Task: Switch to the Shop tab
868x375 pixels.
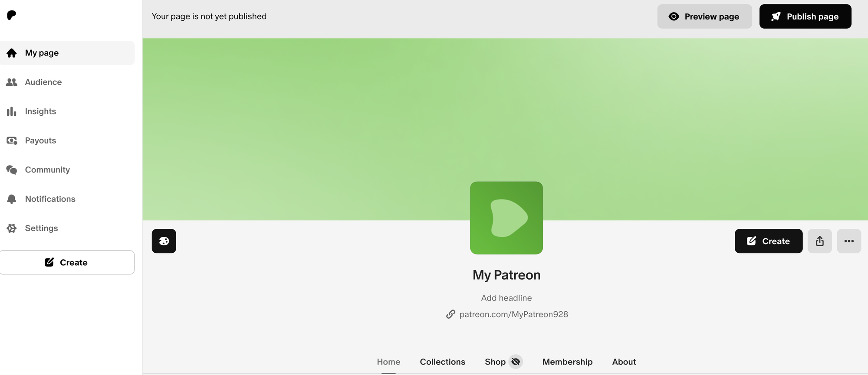Action: coord(495,362)
